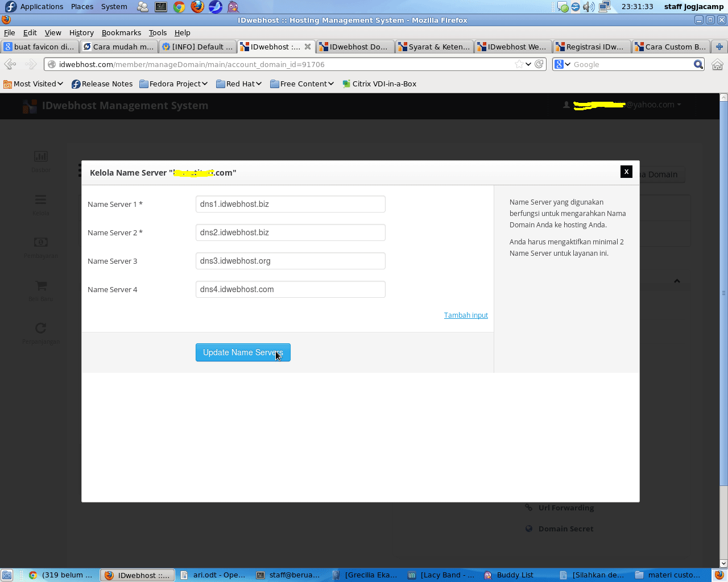This screenshot has width=728, height=582.
Task: Close the active IDwebhost tab
Action: tap(308, 47)
